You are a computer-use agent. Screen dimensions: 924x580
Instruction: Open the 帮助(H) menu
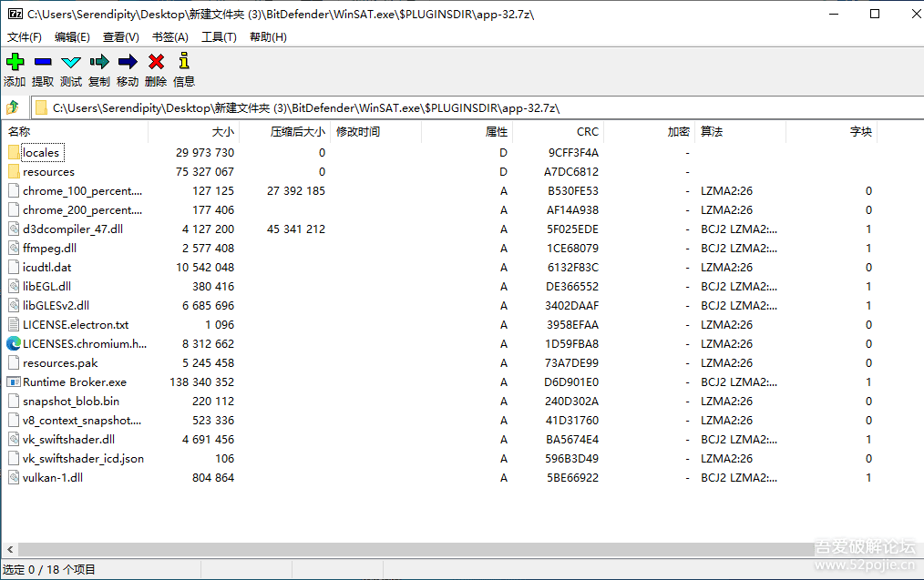pos(268,37)
